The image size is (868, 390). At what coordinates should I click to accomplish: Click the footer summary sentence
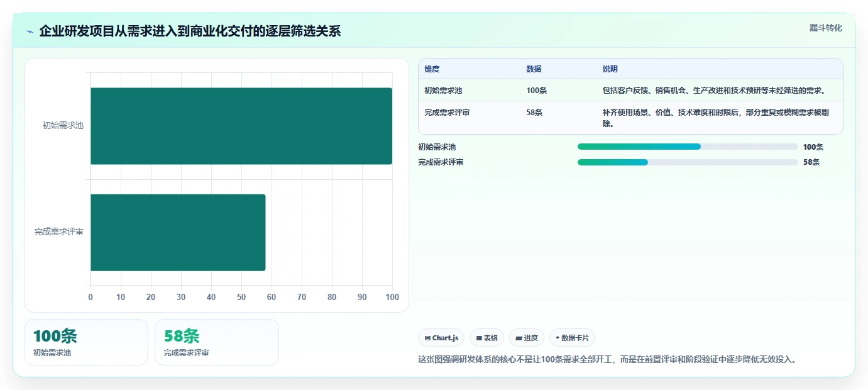coord(607,360)
